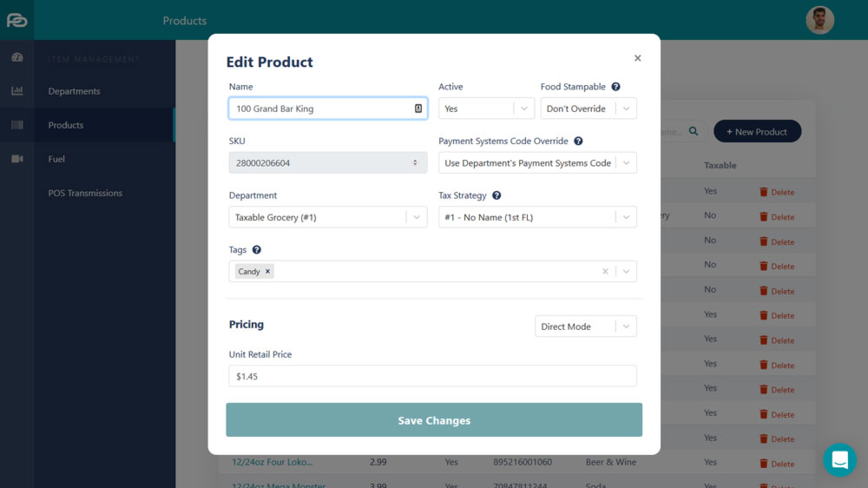Click the bar chart icon beside Departments

(17, 90)
